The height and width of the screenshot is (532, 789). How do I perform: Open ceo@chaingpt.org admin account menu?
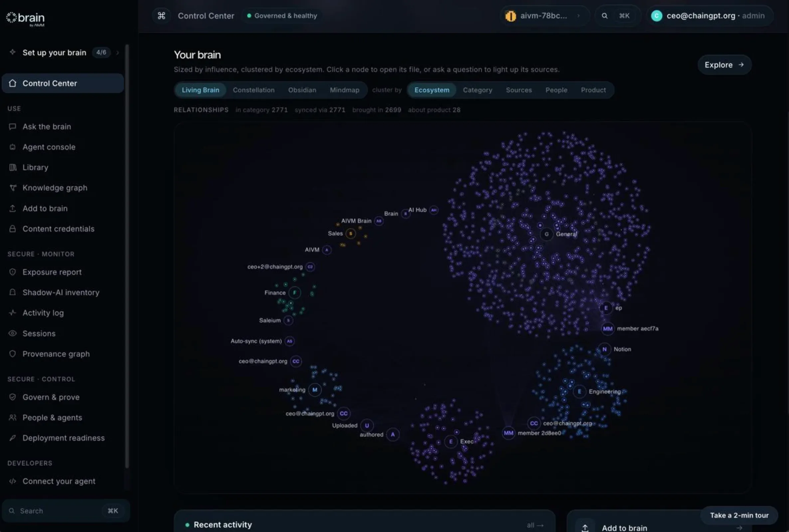(710, 16)
